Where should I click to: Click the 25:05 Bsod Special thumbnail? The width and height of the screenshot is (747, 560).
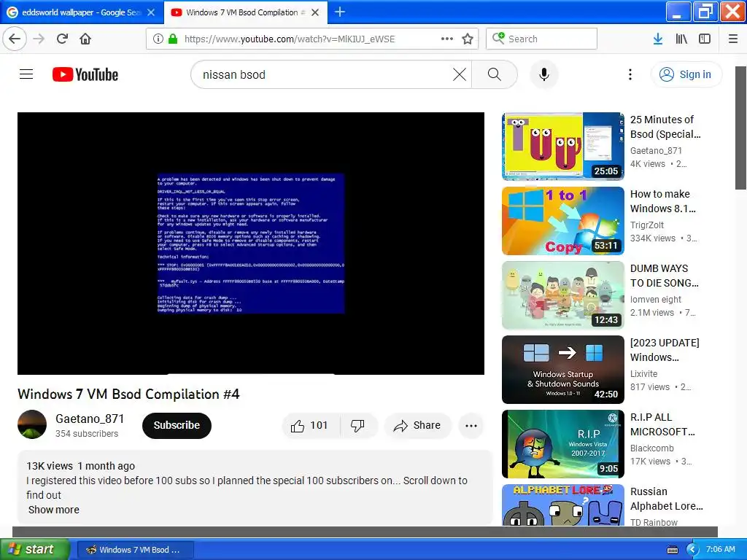tap(562, 146)
